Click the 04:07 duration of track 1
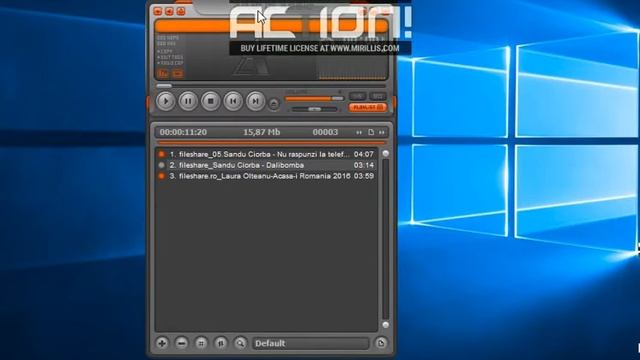 (x=364, y=154)
